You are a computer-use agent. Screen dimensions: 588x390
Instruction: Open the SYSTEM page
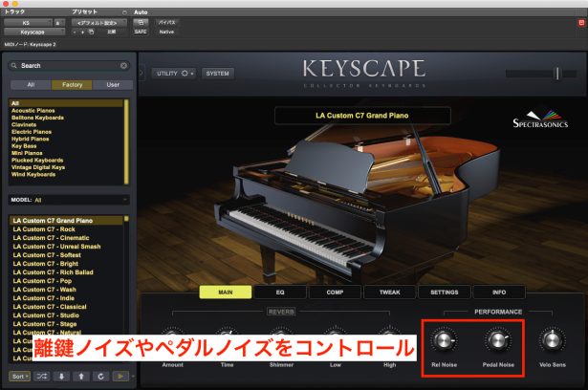217,74
